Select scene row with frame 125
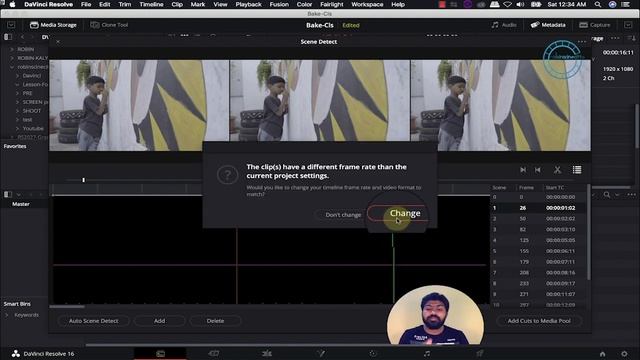The image size is (640, 360). [x=539, y=240]
